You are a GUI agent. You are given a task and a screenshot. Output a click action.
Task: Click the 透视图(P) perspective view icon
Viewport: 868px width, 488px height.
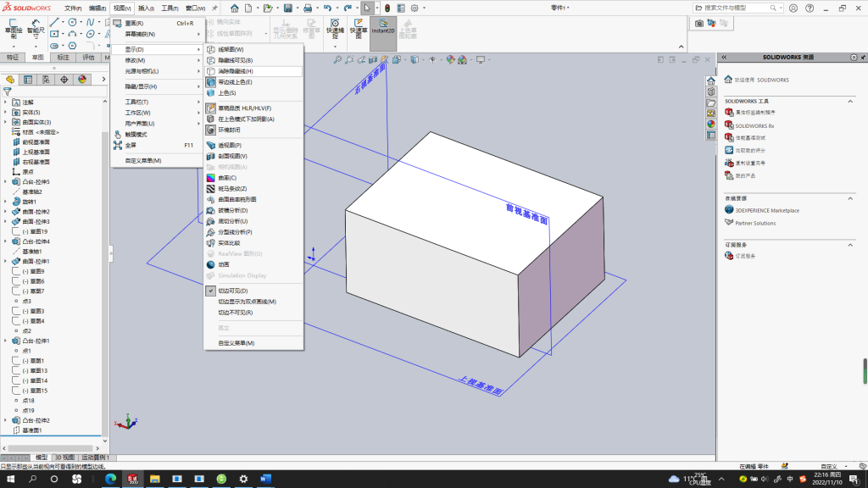[211, 145]
